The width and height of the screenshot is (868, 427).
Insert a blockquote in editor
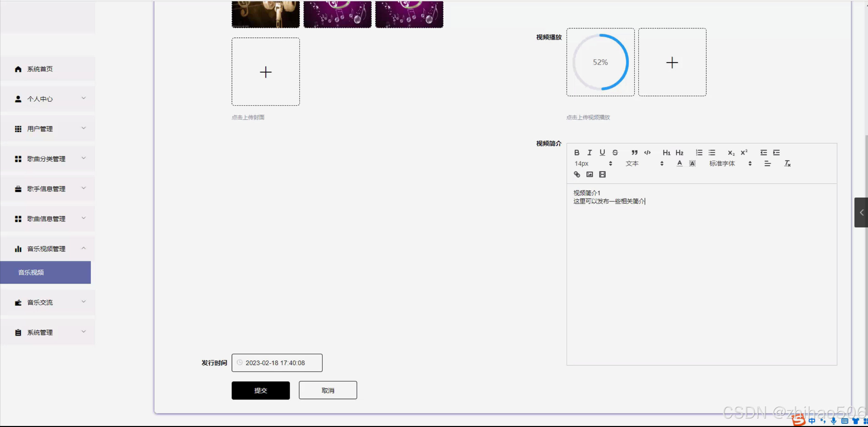(x=634, y=153)
